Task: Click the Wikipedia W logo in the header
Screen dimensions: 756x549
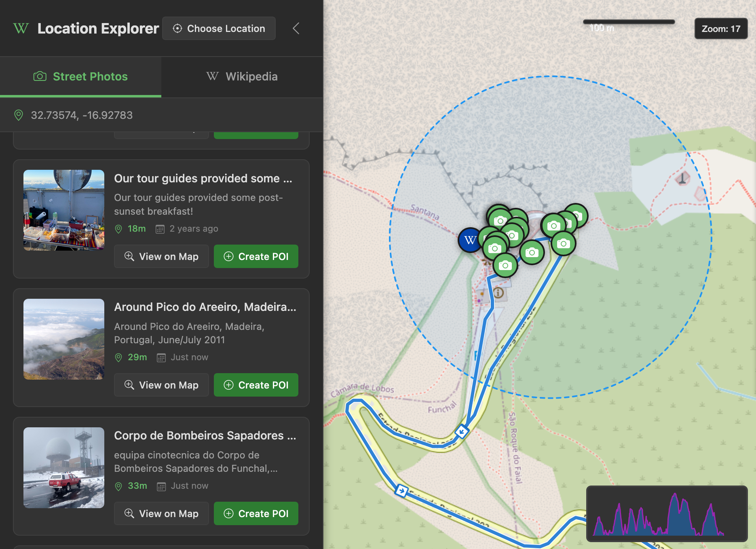Action: click(21, 28)
